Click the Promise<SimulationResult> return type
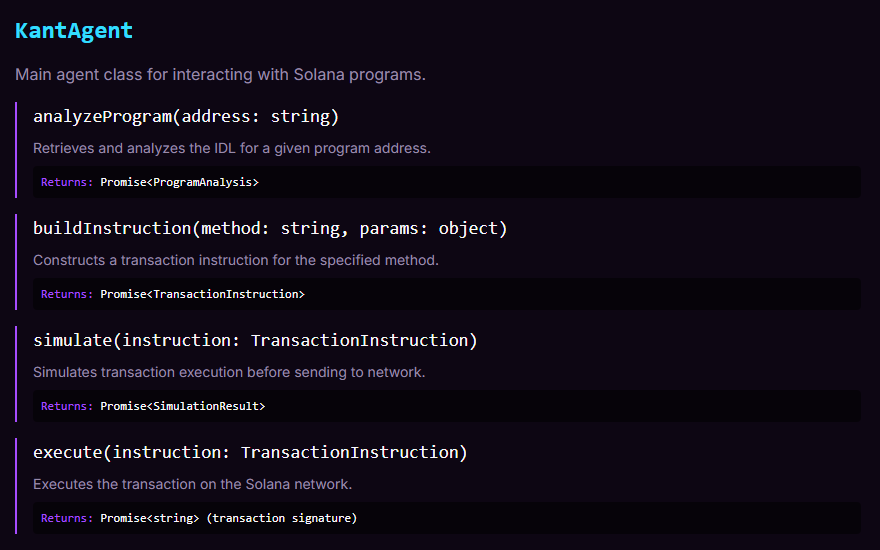The height and width of the screenshot is (550, 880). click(x=182, y=406)
